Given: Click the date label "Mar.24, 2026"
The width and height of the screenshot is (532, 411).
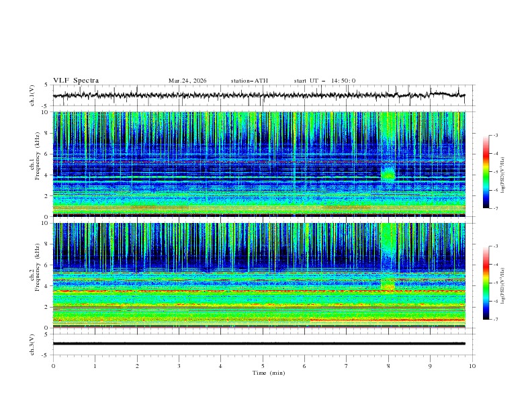Looking at the screenshot, I should pos(187,81).
